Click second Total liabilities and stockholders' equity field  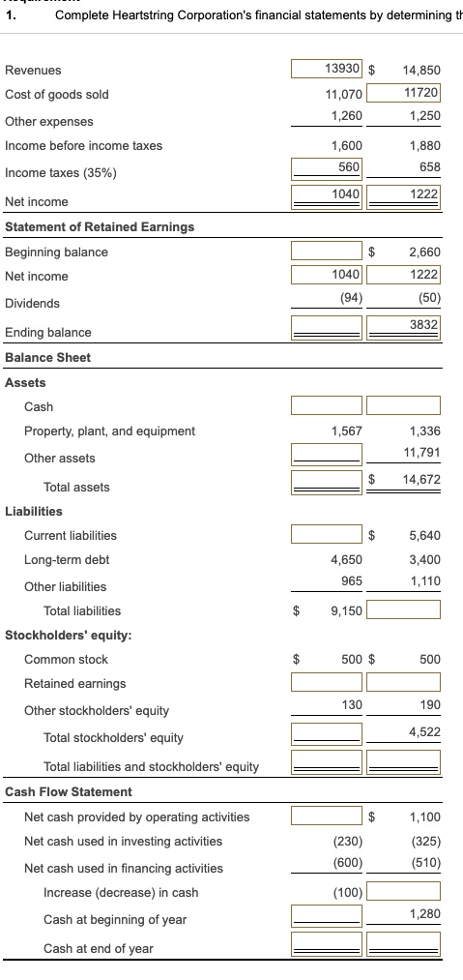[x=404, y=761]
